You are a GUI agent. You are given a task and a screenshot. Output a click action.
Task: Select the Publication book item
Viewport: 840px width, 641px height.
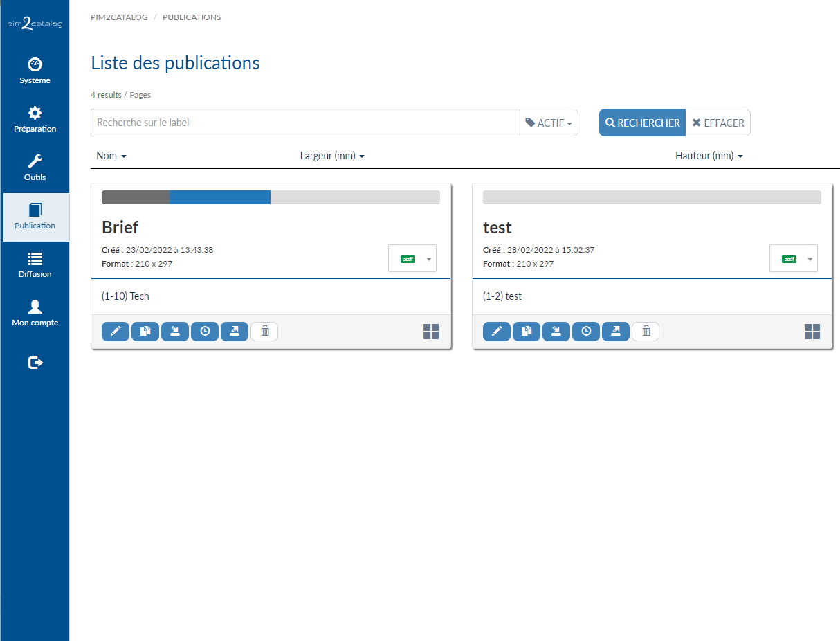point(35,217)
